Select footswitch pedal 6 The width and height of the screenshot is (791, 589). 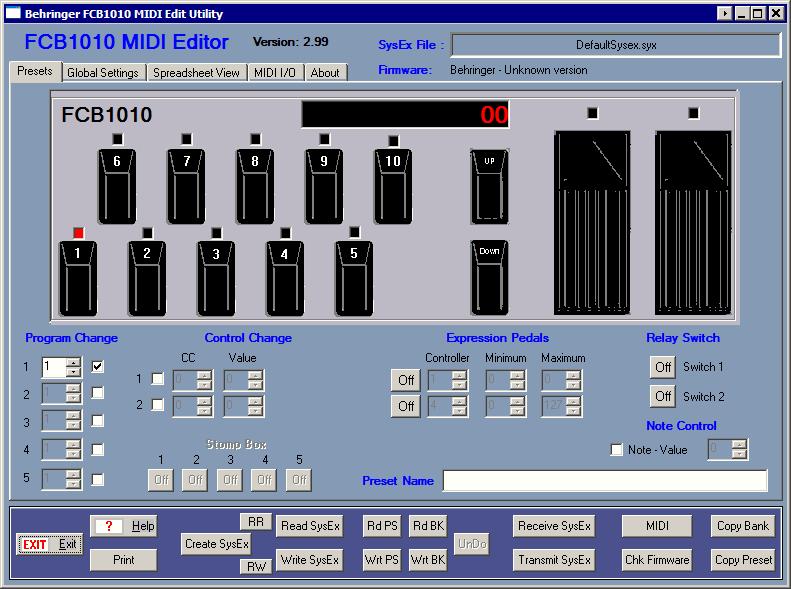click(x=117, y=186)
